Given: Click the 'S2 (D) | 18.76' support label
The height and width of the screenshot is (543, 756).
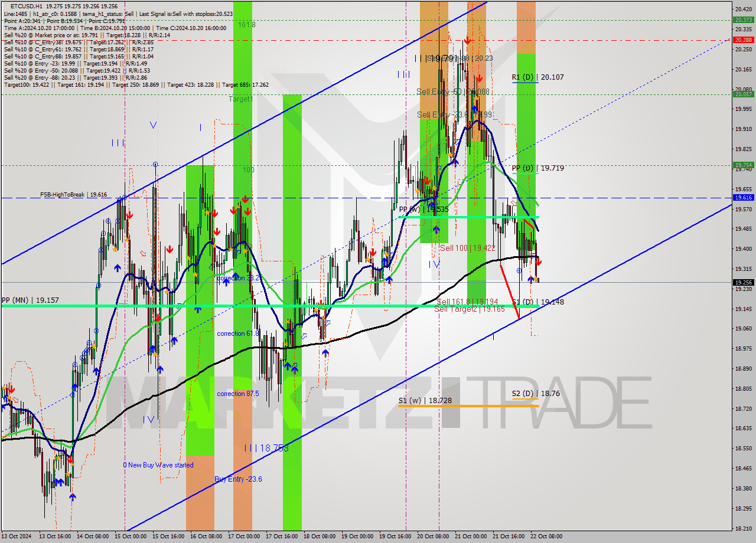Looking at the screenshot, I should pyautogui.click(x=535, y=393).
